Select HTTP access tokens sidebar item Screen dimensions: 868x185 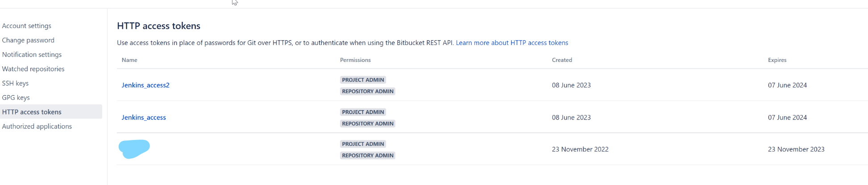[32, 112]
